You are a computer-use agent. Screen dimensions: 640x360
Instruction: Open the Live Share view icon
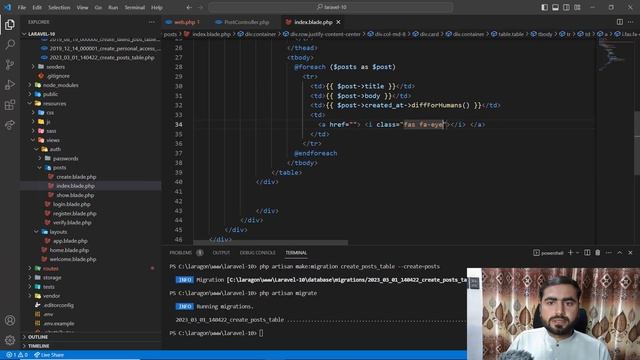point(10,124)
